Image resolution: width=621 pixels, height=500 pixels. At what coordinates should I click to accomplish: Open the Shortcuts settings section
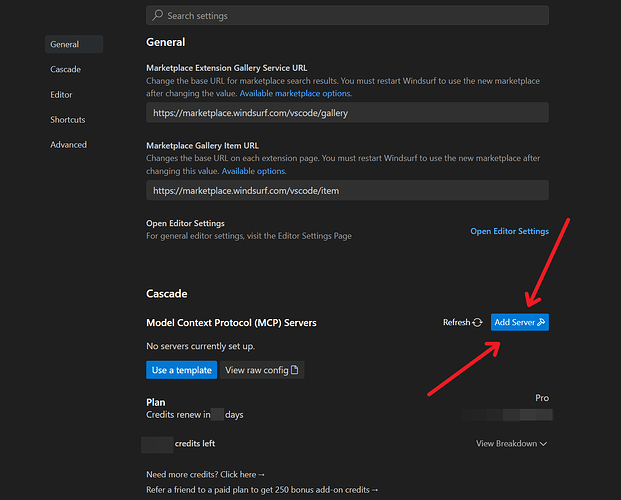click(x=68, y=120)
